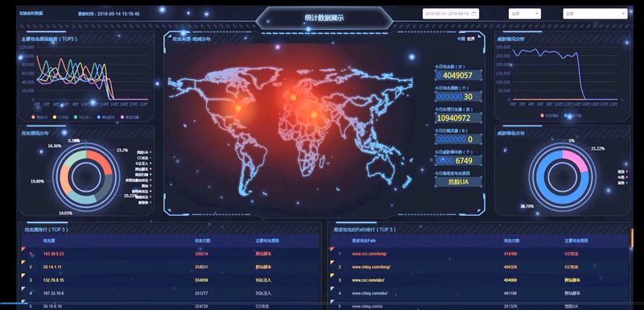The width and height of the screenshot is (644, 310).
Task: Toggle the SQL注入 green legend series
Action: (x=82, y=117)
